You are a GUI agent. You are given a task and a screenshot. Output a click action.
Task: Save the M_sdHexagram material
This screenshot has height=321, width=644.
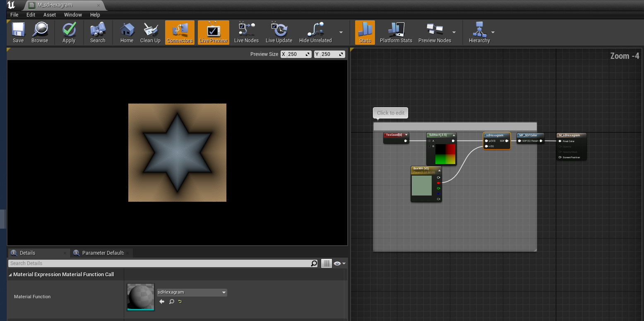click(x=18, y=32)
